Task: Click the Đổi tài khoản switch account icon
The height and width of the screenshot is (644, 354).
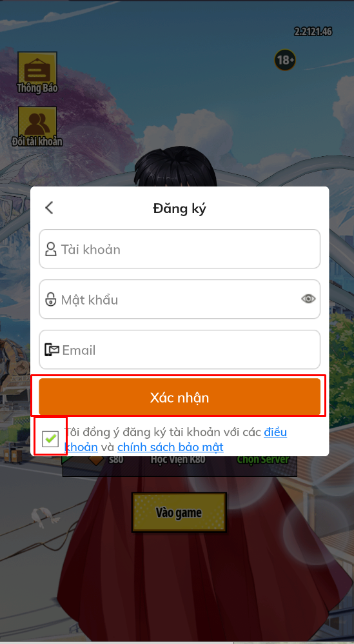Action: [x=37, y=126]
